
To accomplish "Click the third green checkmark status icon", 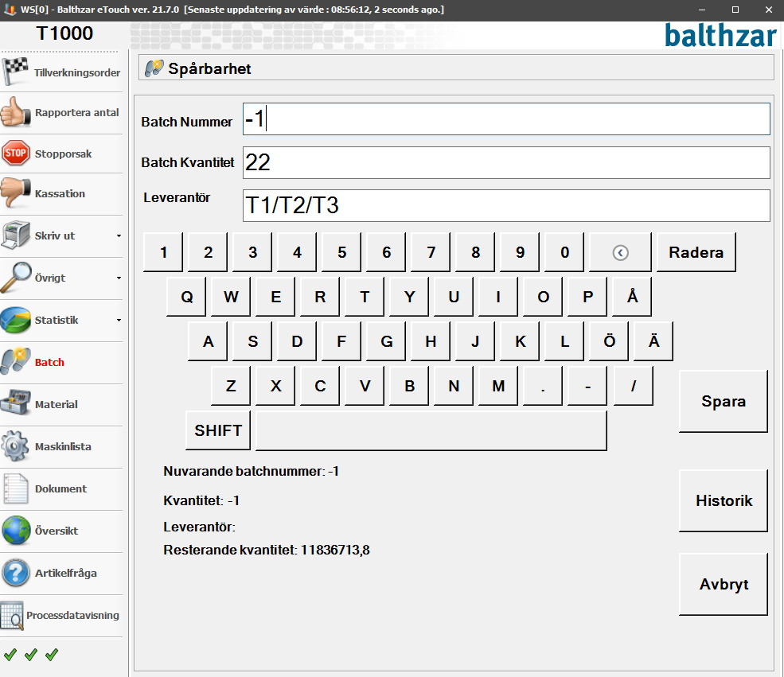I will [52, 654].
